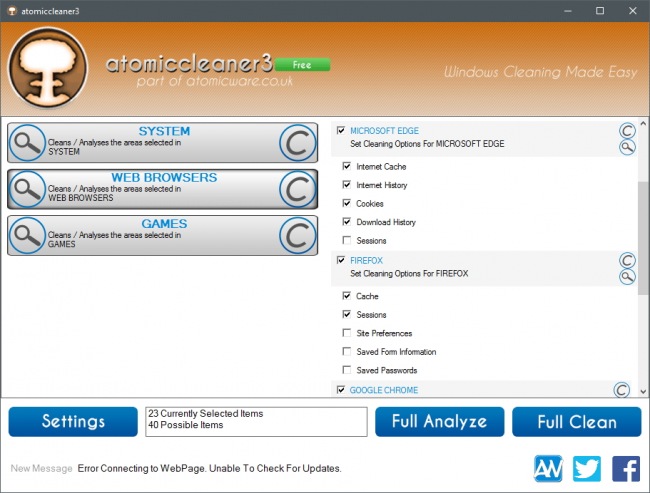The height and width of the screenshot is (493, 650).
Task: Uncheck Edge Internet History
Action: [347, 185]
